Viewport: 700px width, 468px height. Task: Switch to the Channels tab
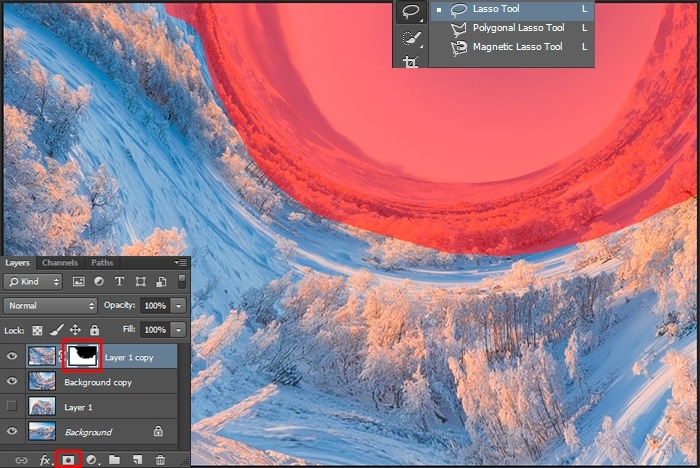(x=60, y=263)
